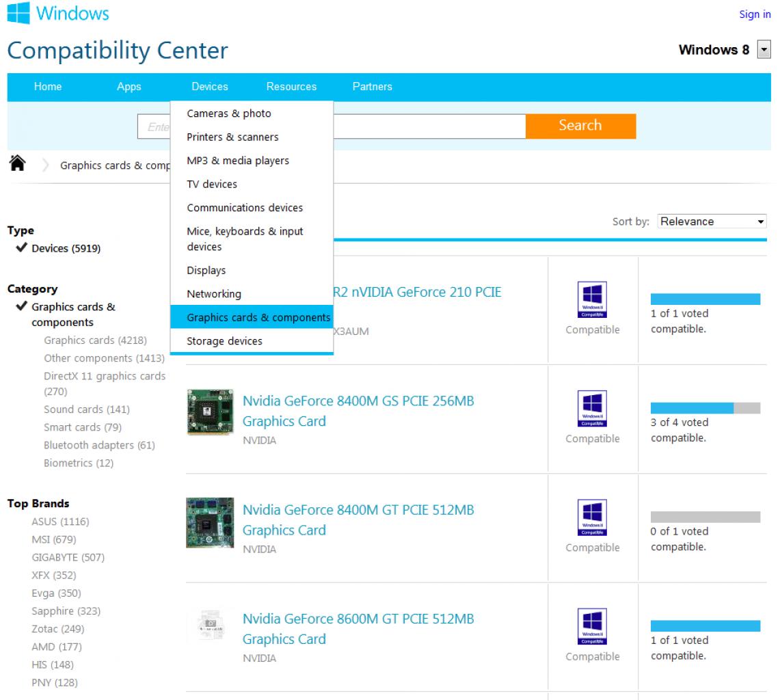Click the Sign in link
The image size is (780, 700).
(755, 14)
